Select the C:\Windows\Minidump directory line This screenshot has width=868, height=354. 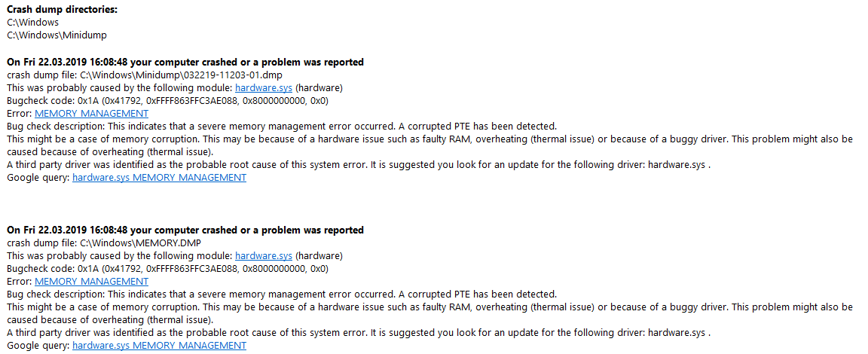pos(57,35)
